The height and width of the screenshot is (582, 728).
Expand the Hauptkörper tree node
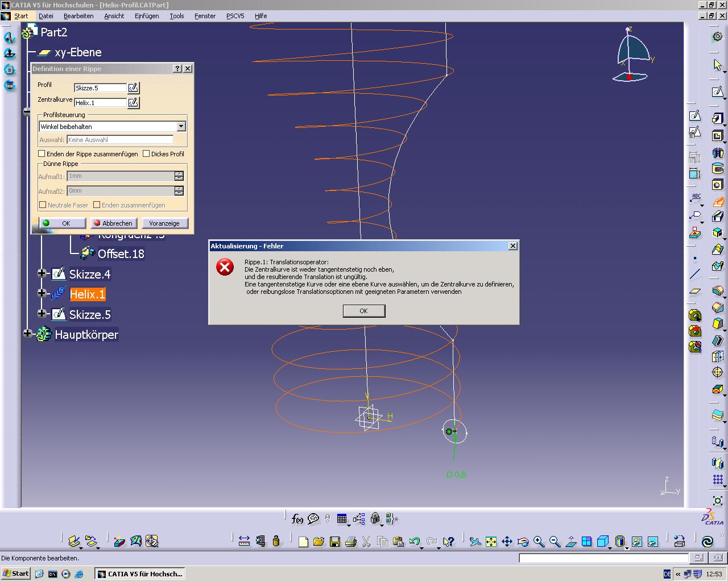pyautogui.click(x=27, y=333)
